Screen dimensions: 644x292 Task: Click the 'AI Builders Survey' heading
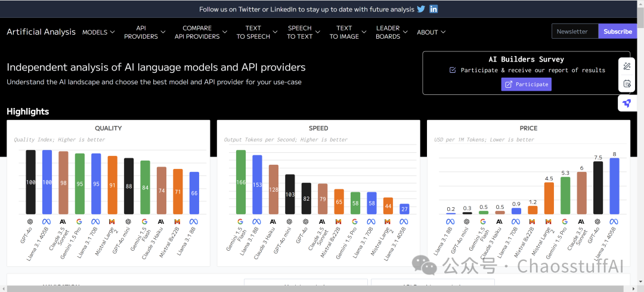tap(526, 60)
